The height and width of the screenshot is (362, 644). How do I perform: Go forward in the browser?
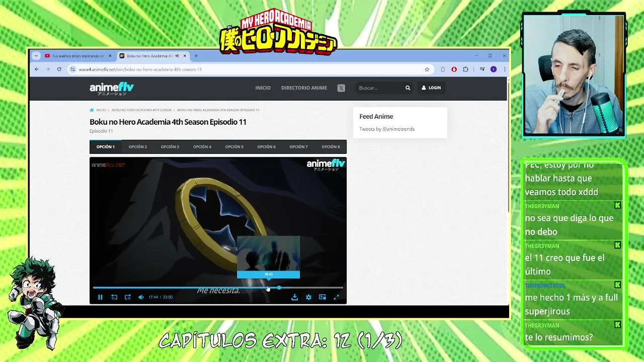pyautogui.click(x=48, y=69)
